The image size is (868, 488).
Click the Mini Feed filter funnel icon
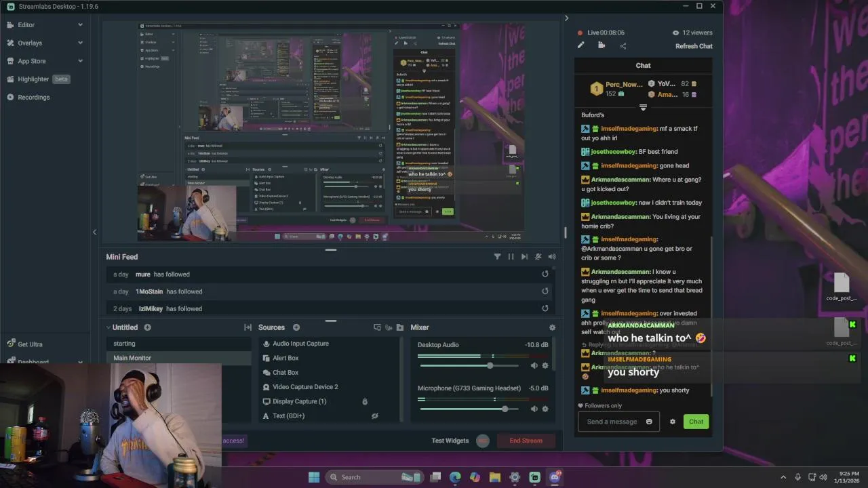click(497, 257)
